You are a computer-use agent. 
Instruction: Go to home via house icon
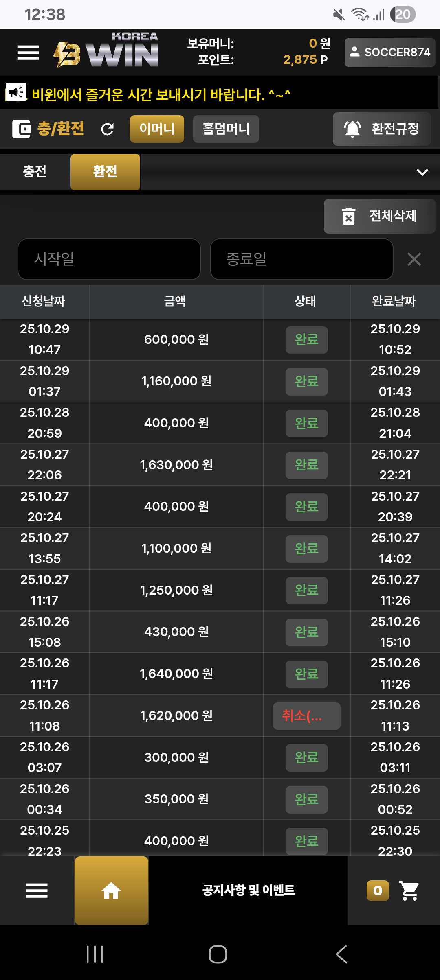(111, 890)
